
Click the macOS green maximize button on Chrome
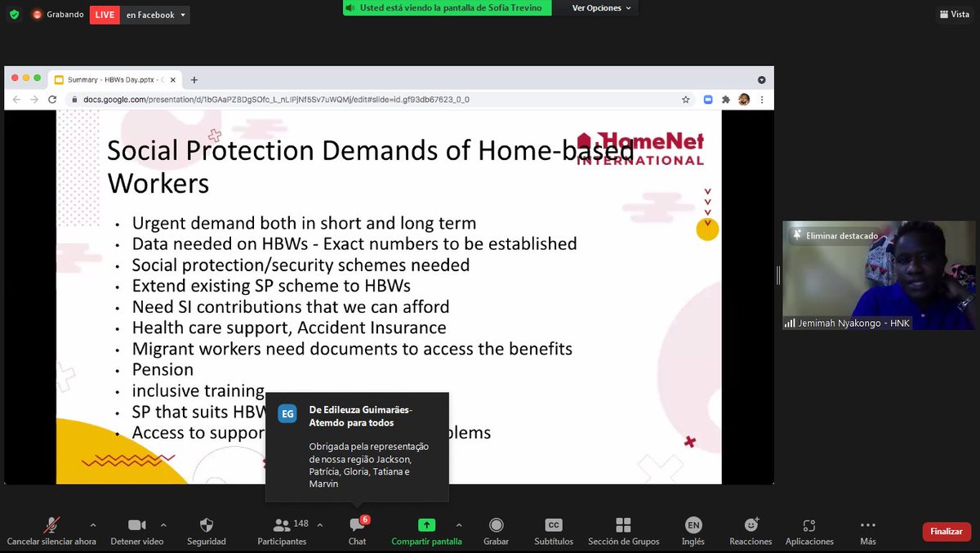37,78
